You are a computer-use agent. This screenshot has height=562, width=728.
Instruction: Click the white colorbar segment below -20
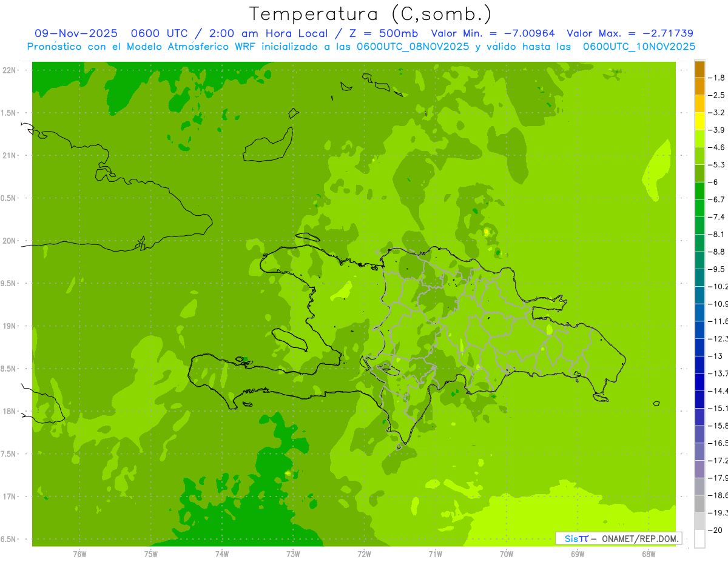click(x=699, y=538)
